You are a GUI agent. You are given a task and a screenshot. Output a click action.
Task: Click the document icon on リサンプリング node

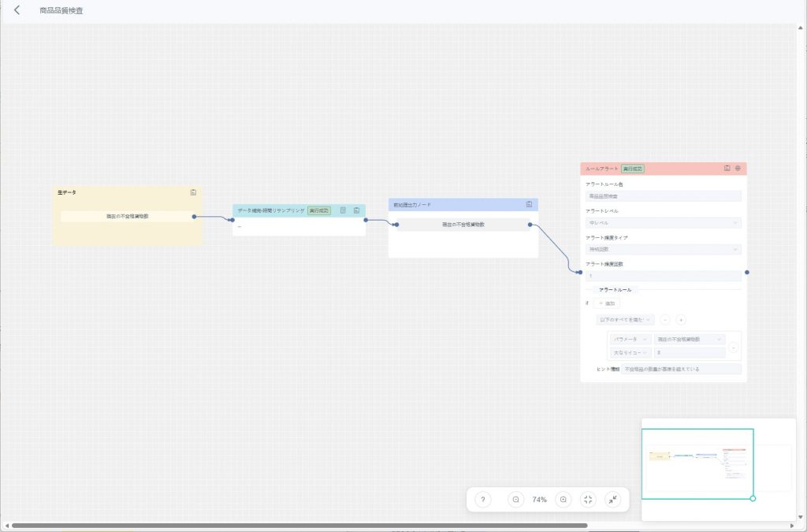[x=343, y=210]
